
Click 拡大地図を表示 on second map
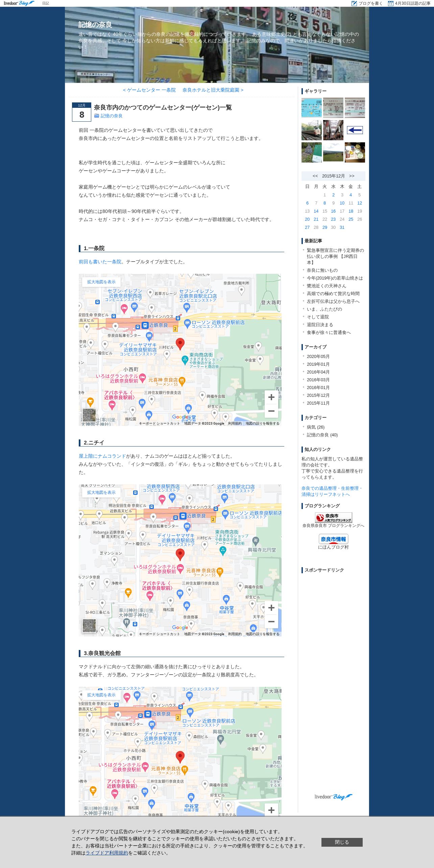tap(101, 492)
